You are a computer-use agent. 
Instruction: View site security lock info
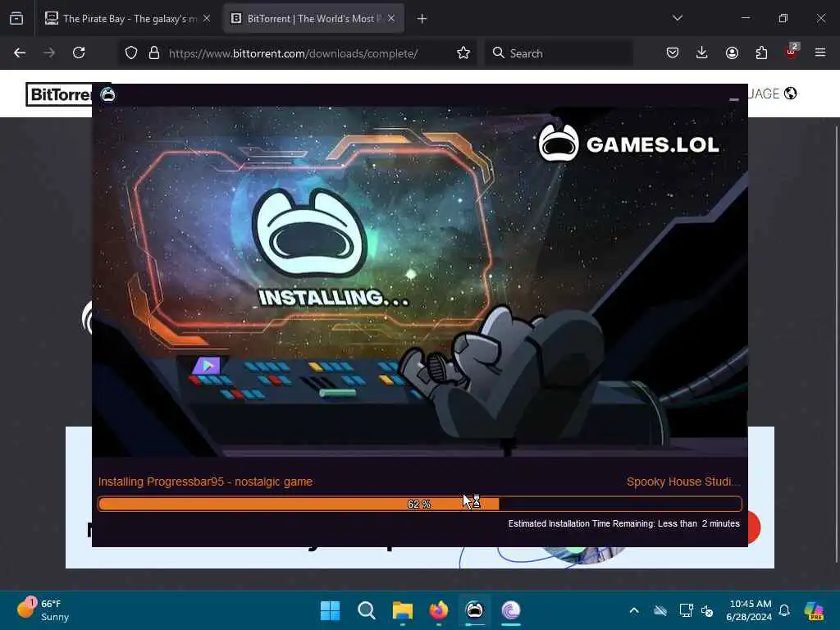pos(154,53)
